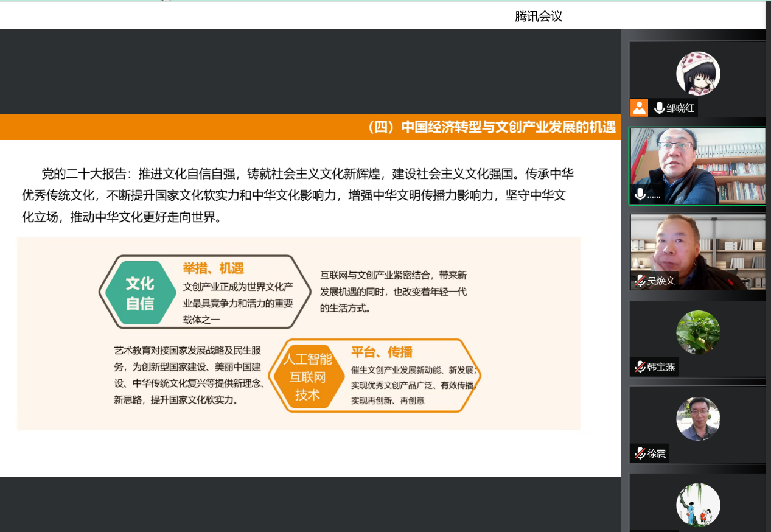Click the orange 人工智能 互联网 技术 hexagon
This screenshot has width=771, height=532.
coord(307,377)
